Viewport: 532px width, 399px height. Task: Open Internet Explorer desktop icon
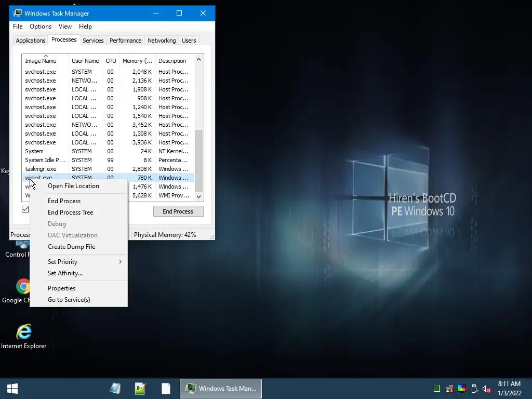24,336
